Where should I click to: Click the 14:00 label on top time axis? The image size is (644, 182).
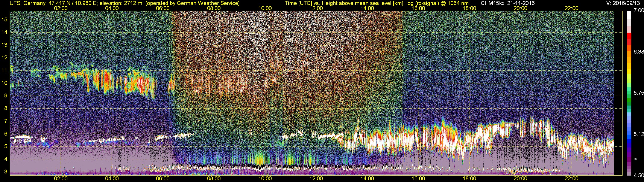pyautogui.click(x=367, y=8)
